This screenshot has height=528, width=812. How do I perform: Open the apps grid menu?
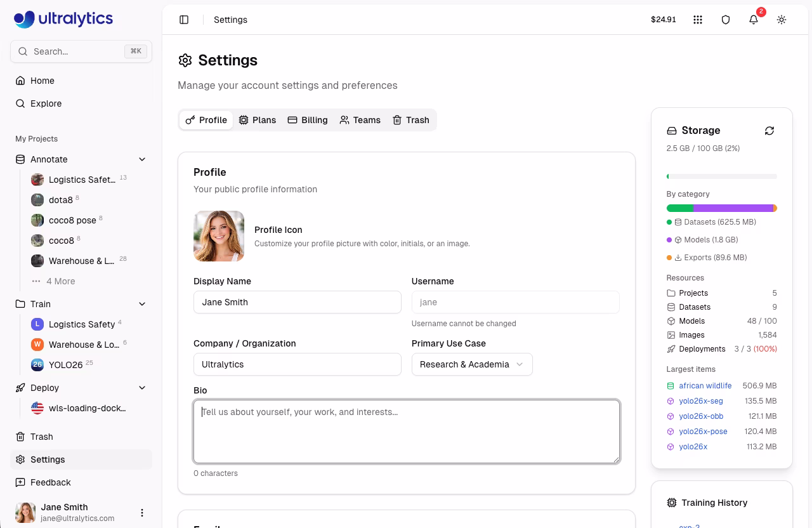point(698,20)
